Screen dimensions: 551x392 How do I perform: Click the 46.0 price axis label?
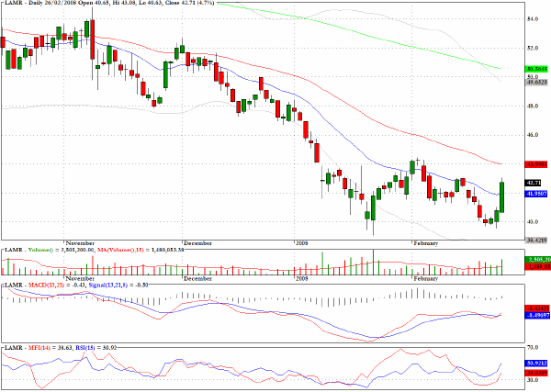coord(533,135)
